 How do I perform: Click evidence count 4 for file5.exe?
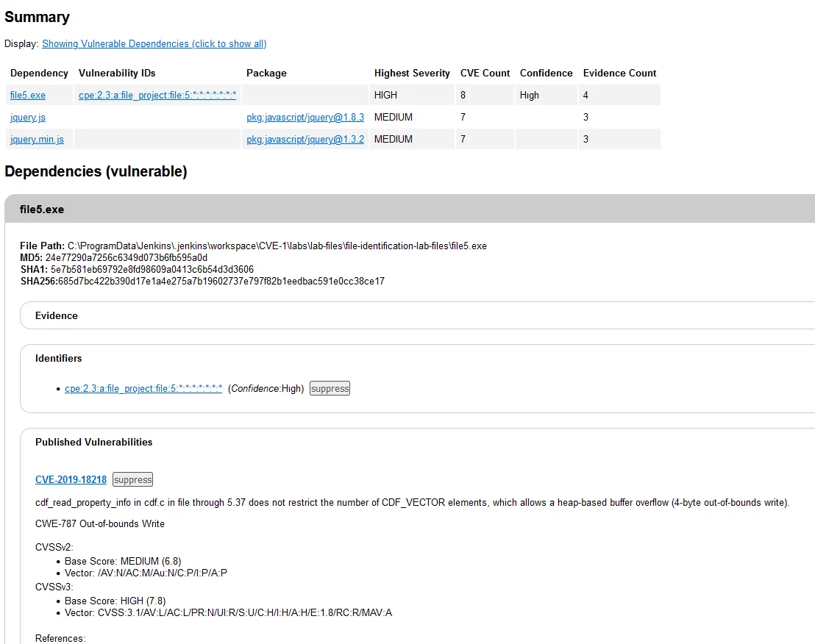(x=586, y=95)
